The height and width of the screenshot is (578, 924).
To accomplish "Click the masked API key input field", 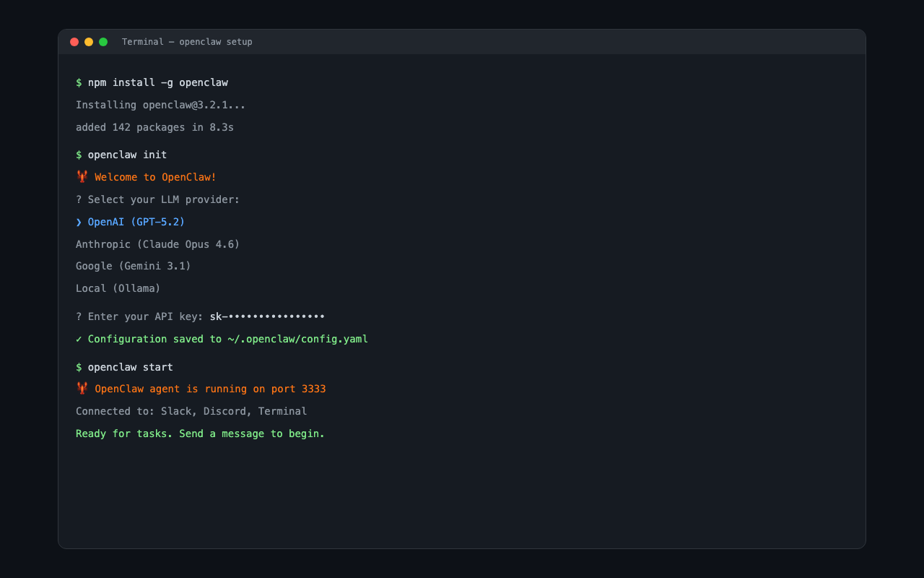I will point(266,316).
